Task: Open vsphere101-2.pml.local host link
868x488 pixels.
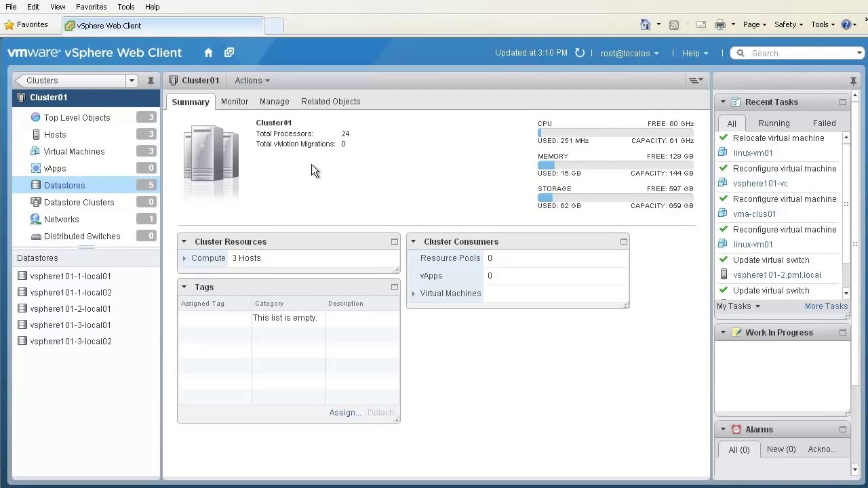Action: (x=776, y=275)
